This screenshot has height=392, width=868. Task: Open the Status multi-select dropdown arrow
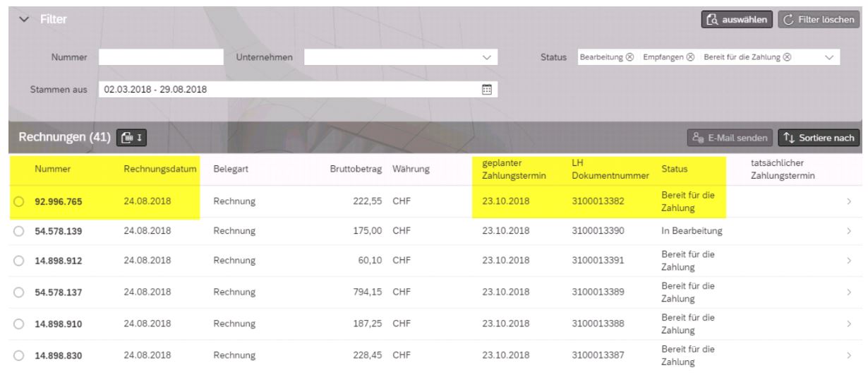[x=829, y=57]
